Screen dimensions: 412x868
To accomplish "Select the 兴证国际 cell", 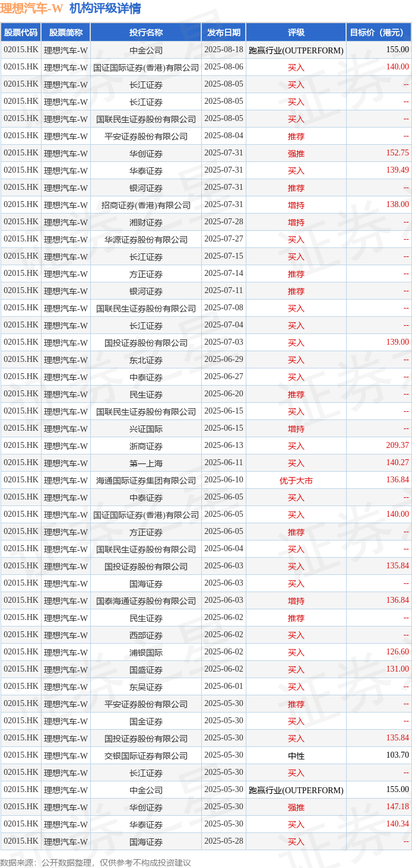I will 146,429.
